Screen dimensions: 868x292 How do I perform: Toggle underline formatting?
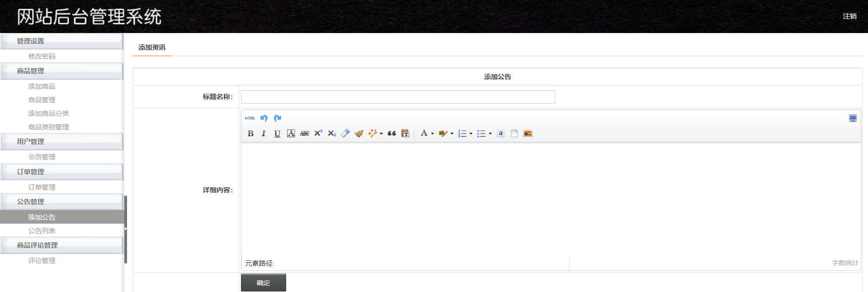point(278,134)
